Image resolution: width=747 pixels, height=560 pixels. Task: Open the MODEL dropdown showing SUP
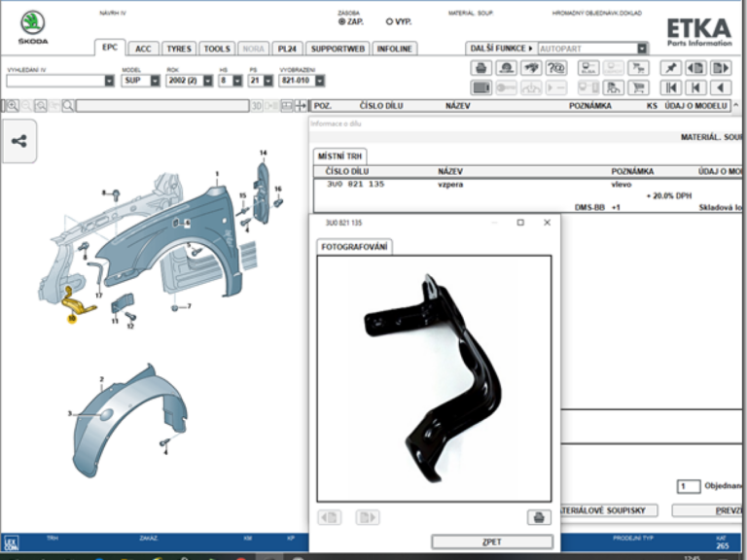(x=155, y=81)
